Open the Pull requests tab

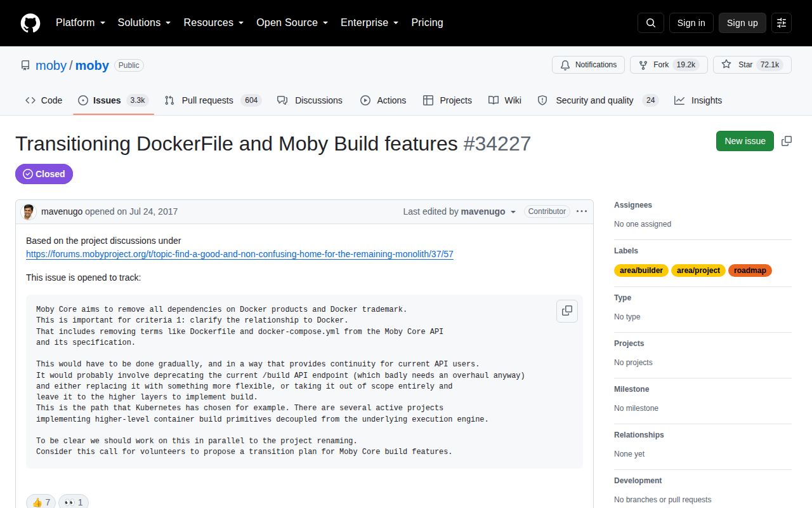point(213,100)
